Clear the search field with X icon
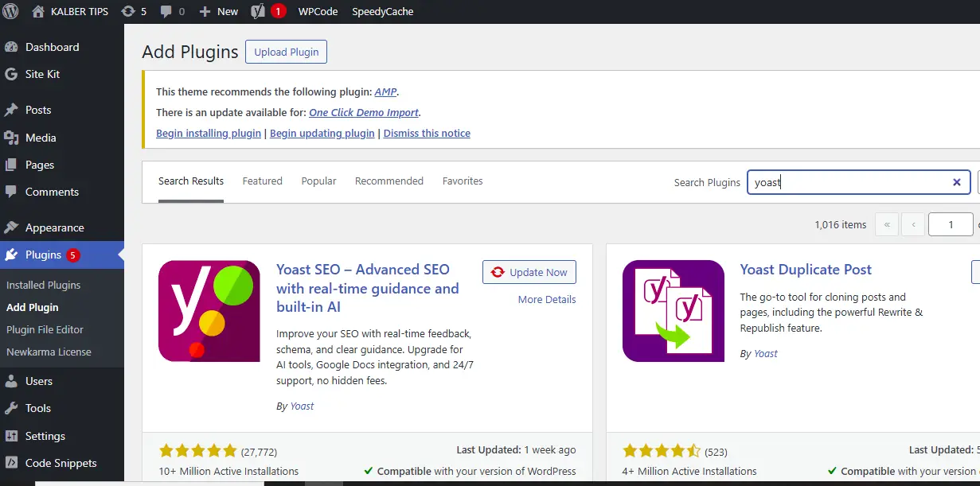Viewport: 980px width, 486px height. [957, 182]
